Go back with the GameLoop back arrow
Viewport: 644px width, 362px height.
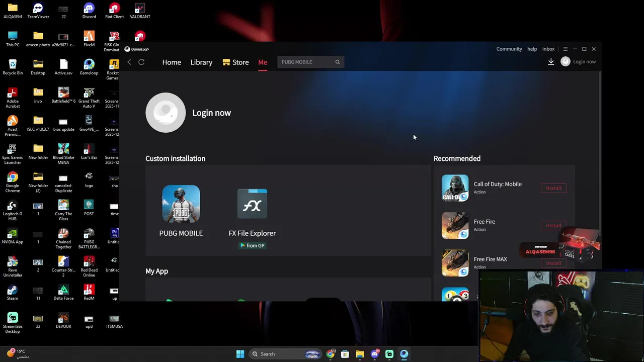pyautogui.click(x=129, y=62)
